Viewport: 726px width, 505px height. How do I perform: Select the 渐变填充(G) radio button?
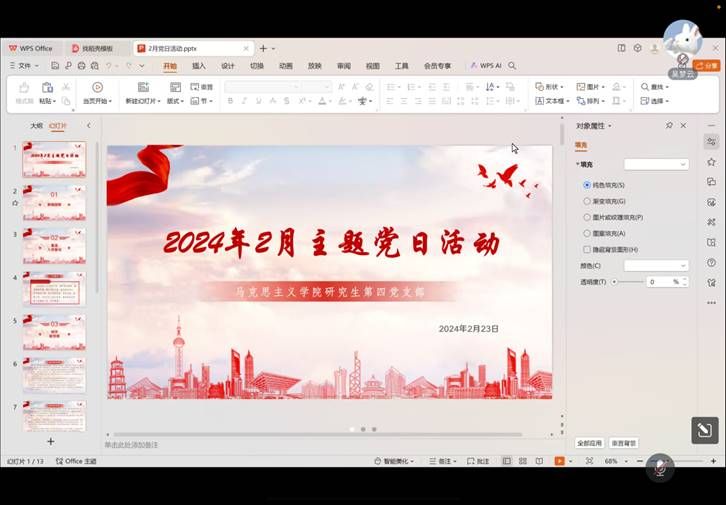click(587, 201)
